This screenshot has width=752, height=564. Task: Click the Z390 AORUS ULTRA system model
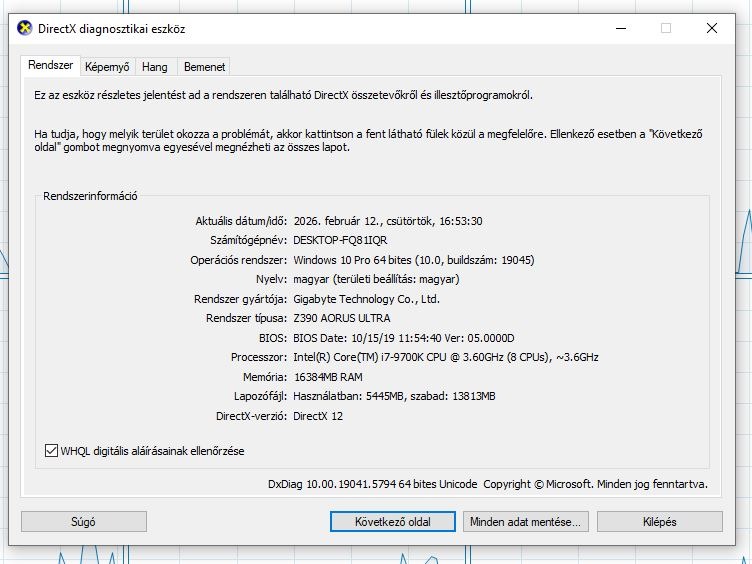[341, 318]
